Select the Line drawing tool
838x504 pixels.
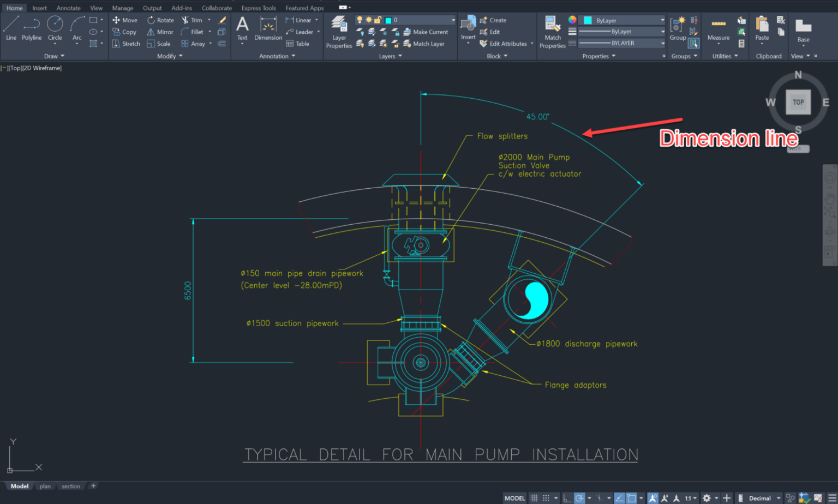11,28
